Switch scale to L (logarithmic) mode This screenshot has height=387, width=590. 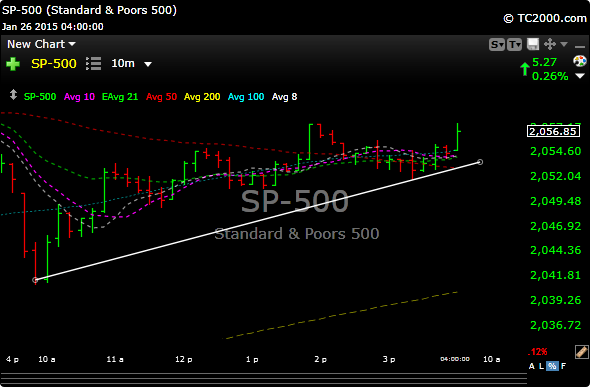[541, 366]
